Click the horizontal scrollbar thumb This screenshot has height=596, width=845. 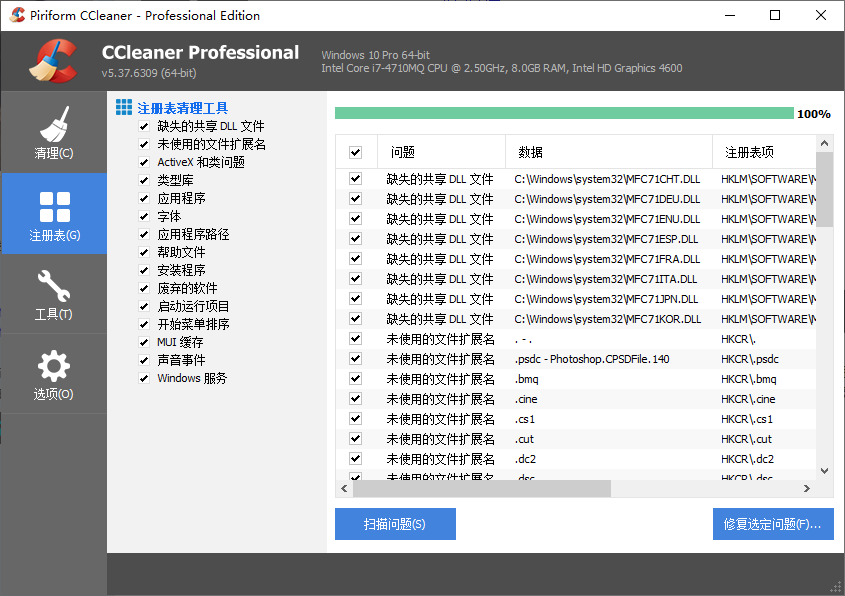482,489
